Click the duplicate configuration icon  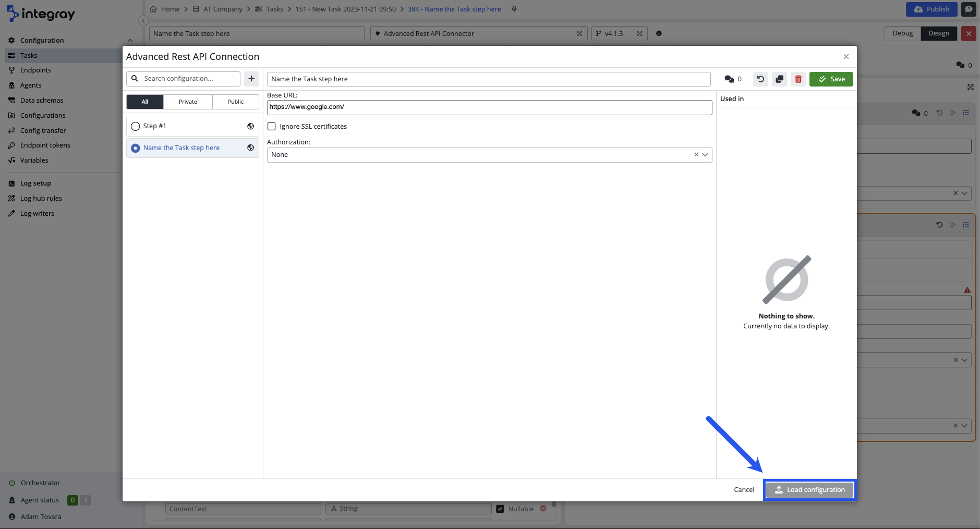coord(779,79)
